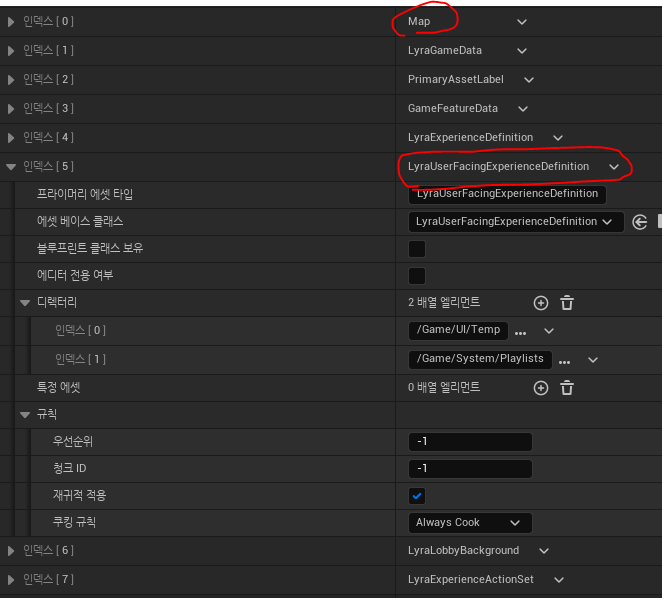The height and width of the screenshot is (598, 662).
Task: Select 에셋 베이스 클래스 label
Action: [80, 221]
